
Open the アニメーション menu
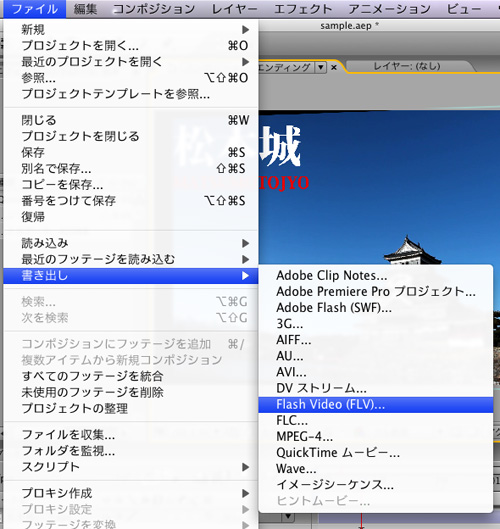389,9
